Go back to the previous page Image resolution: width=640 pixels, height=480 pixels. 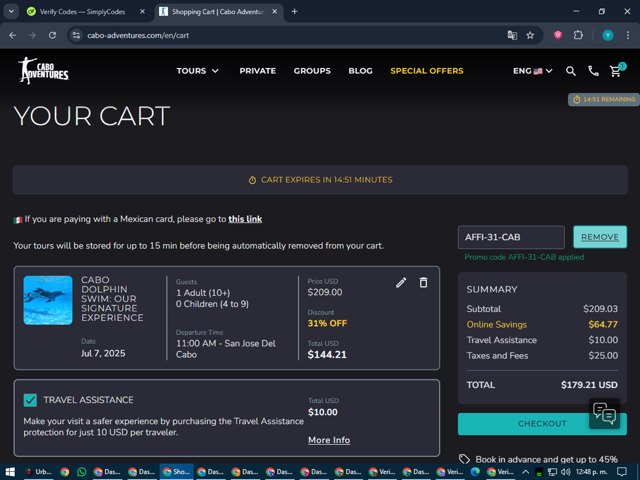click(x=13, y=36)
